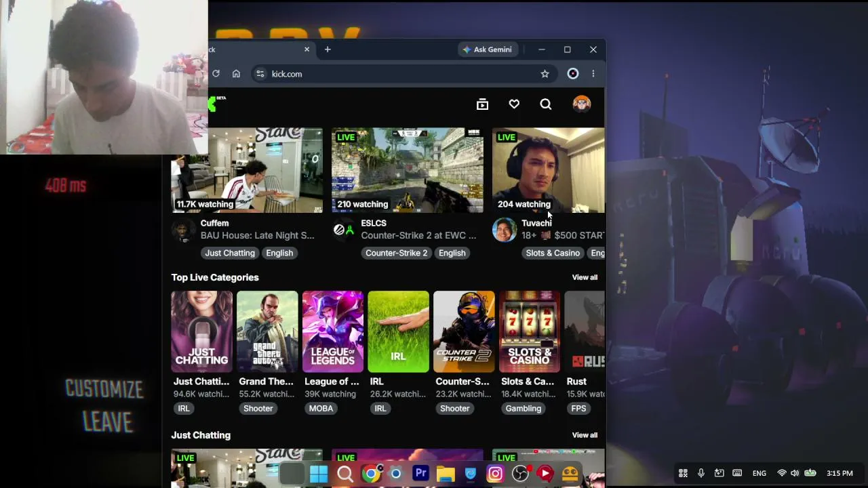Open the League of Legends category card
The height and width of the screenshot is (488, 868).
coord(333,332)
